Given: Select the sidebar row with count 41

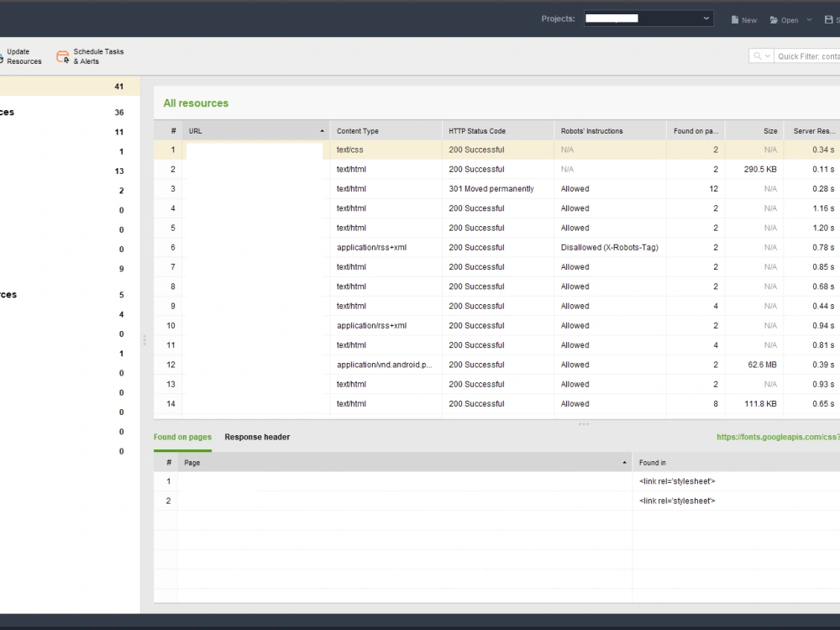Looking at the screenshot, I should (x=70, y=87).
